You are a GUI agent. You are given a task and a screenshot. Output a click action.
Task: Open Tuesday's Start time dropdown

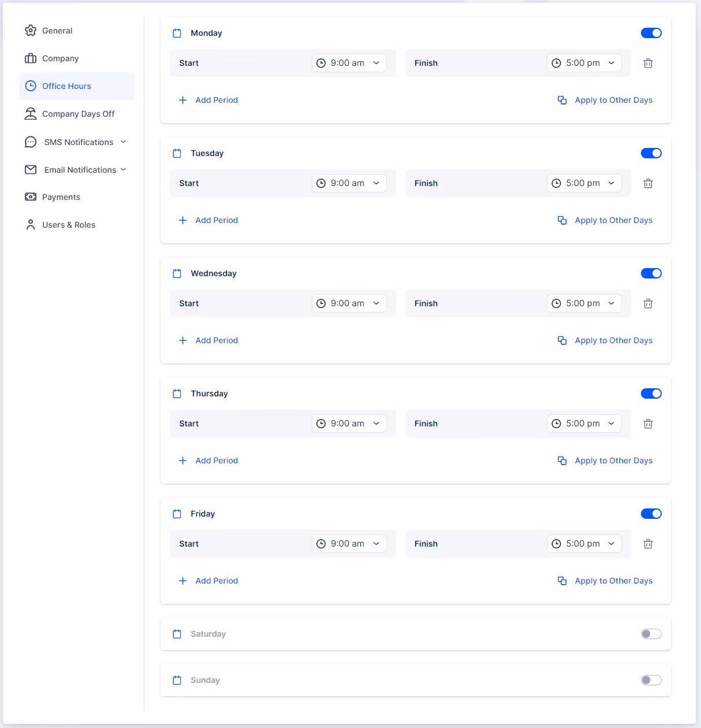(349, 183)
